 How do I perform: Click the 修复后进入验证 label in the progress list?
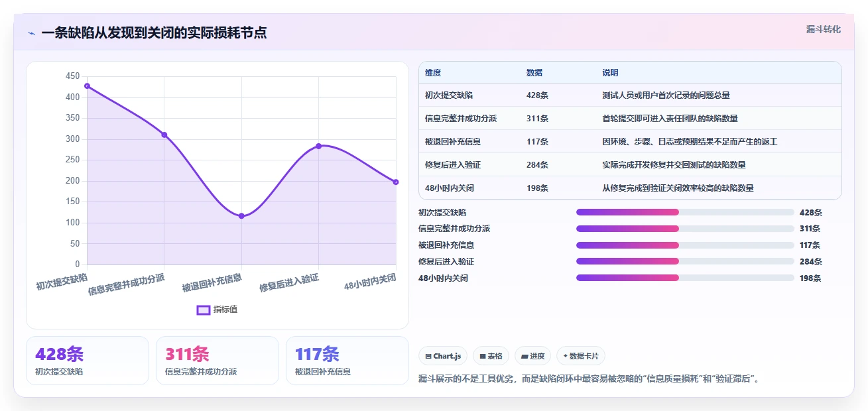(x=446, y=262)
